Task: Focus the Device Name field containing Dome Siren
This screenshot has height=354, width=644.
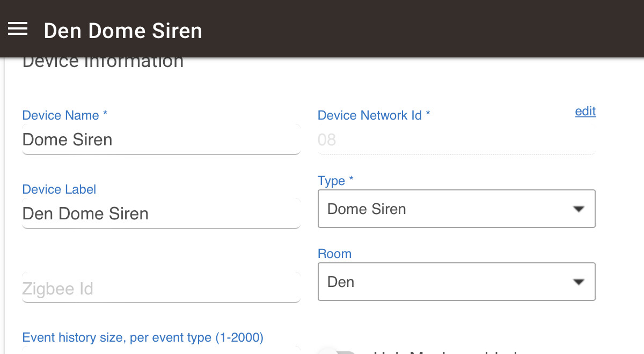Action: [161, 139]
